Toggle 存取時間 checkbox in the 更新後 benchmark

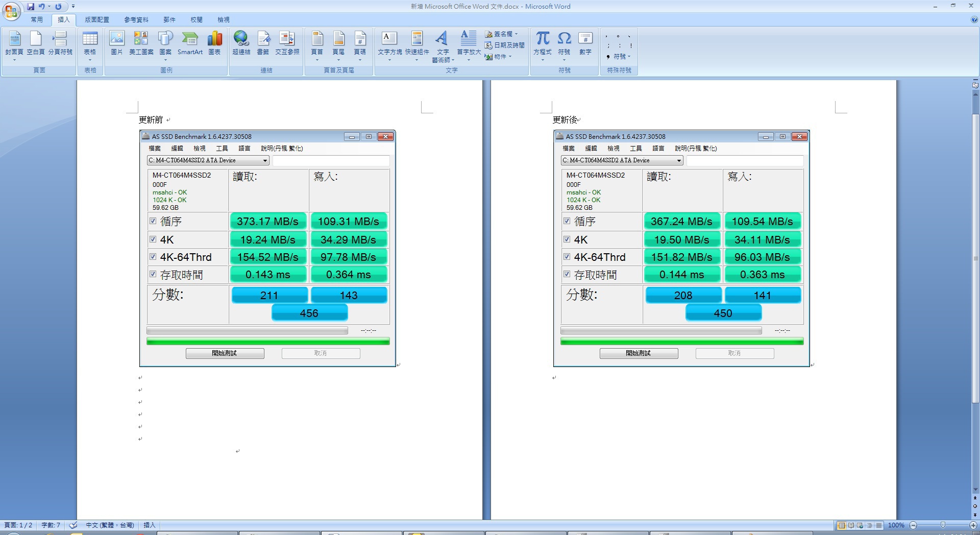click(x=567, y=274)
